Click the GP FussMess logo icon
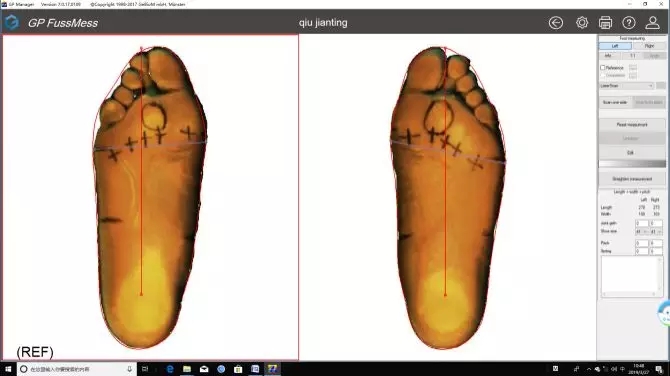This screenshot has width=670, height=376. click(12, 22)
